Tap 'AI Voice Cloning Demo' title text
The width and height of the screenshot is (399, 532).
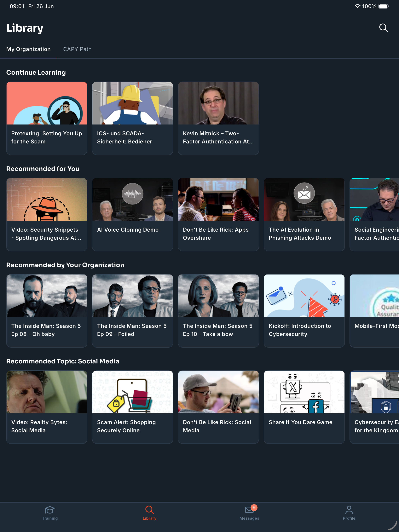pyautogui.click(x=128, y=230)
